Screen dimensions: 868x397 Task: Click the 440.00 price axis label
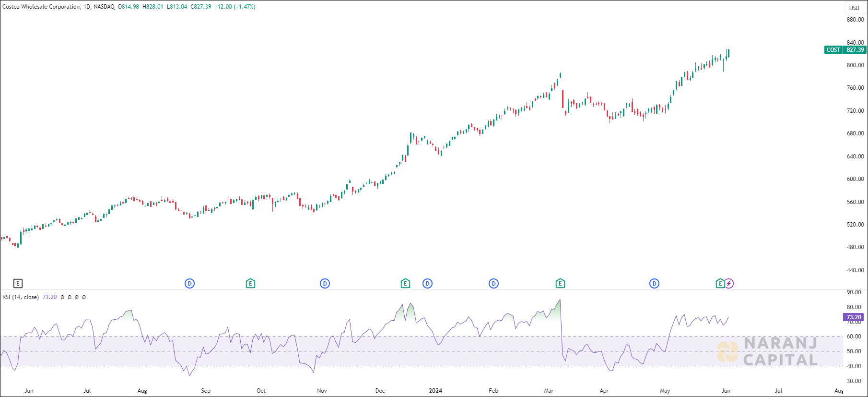click(x=855, y=270)
